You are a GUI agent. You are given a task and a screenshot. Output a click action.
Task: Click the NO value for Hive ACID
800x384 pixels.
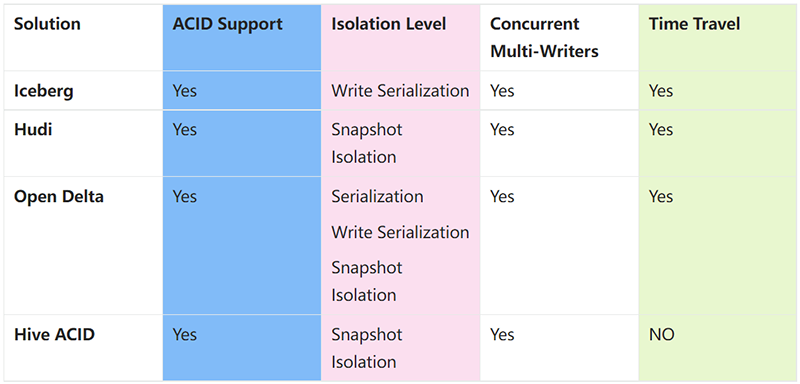662,335
